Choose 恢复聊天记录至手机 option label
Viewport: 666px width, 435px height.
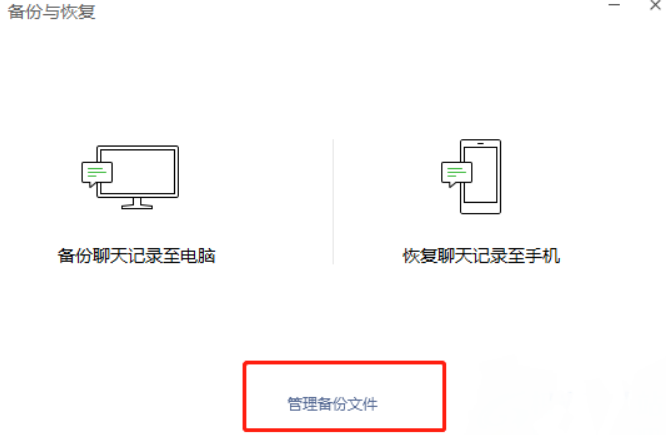pyautogui.click(x=481, y=256)
